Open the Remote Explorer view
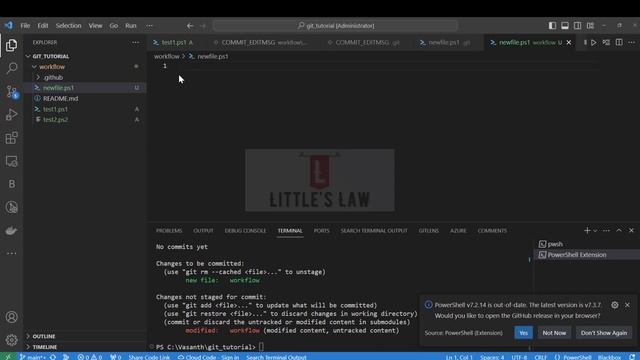640x360 pixels. (11, 161)
